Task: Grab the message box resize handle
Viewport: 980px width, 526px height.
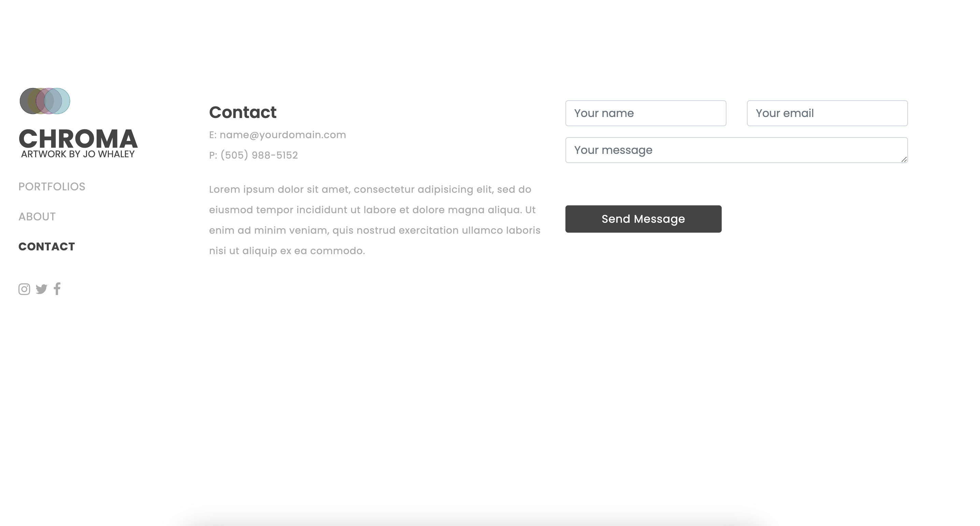Action: 904,159
